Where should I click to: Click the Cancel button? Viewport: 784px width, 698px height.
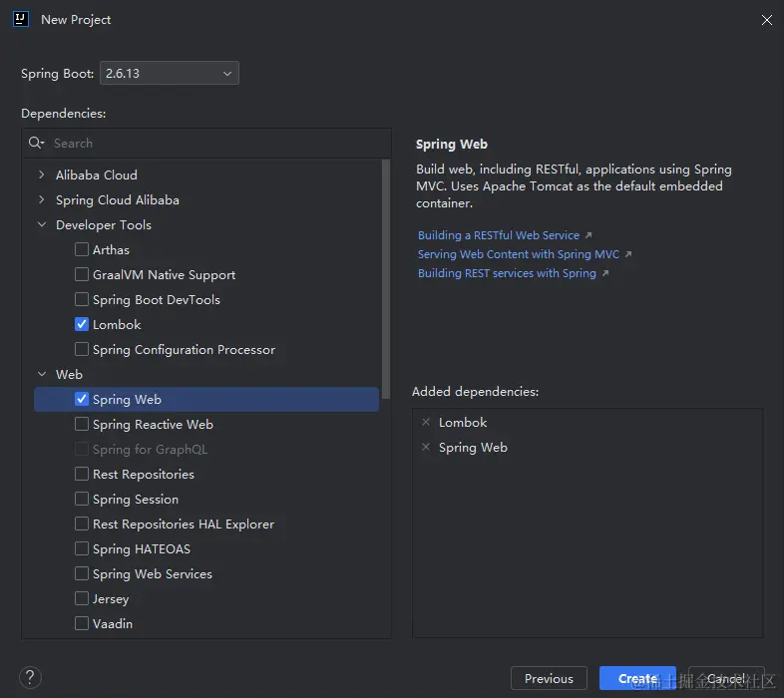pyautogui.click(x=726, y=678)
